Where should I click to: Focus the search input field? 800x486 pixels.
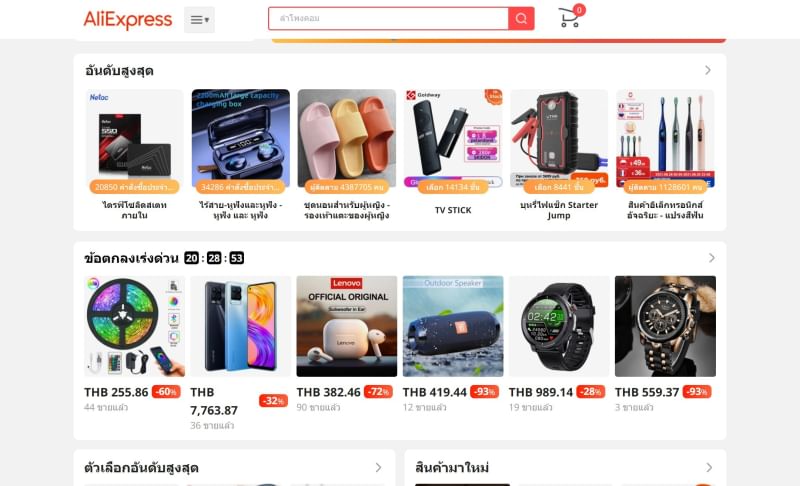coord(388,18)
